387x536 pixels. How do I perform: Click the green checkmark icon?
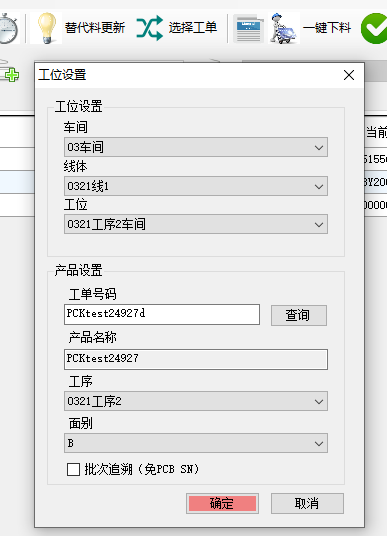(374, 28)
